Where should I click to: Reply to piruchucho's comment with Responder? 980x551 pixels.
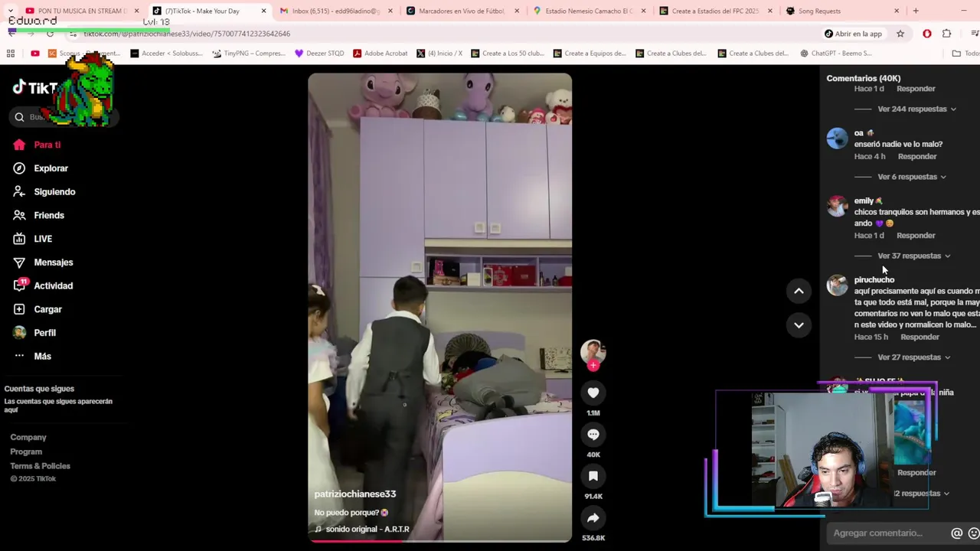[920, 337]
